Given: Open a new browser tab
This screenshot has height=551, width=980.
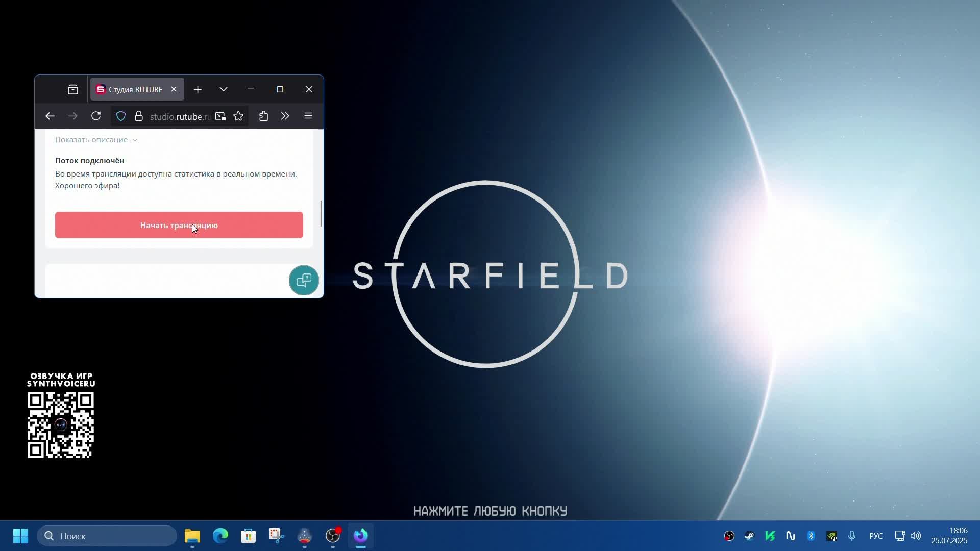Looking at the screenshot, I should pos(198,90).
